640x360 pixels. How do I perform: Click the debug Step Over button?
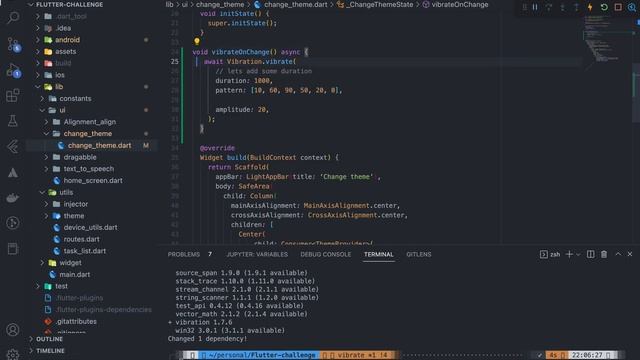pos(549,7)
